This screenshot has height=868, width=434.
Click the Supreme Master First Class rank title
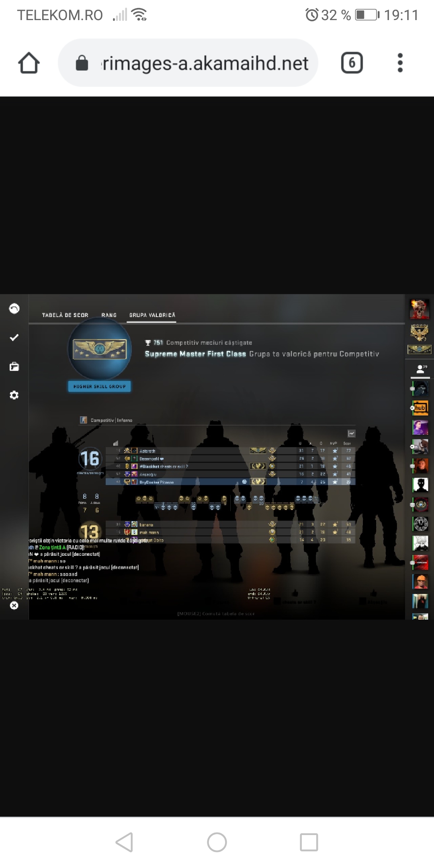tap(195, 354)
